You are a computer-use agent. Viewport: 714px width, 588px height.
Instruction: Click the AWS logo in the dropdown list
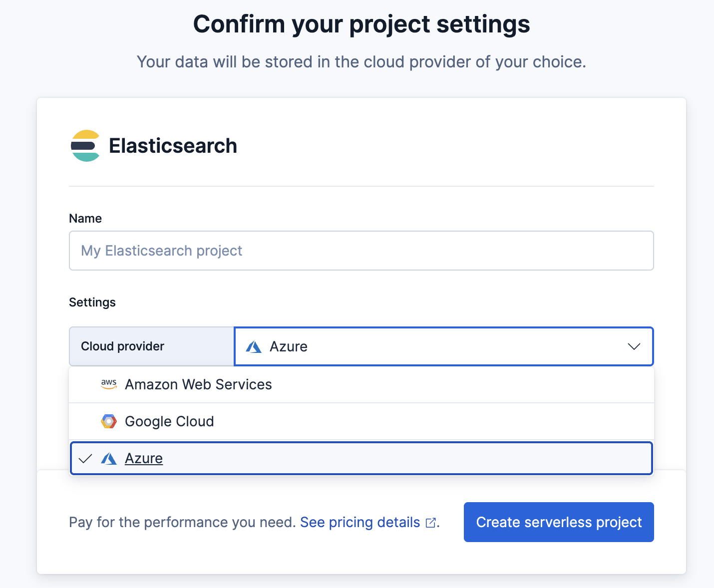(x=109, y=384)
